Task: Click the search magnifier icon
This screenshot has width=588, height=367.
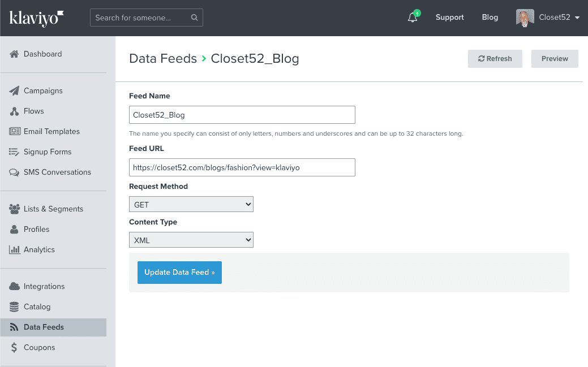Action: [x=194, y=18]
